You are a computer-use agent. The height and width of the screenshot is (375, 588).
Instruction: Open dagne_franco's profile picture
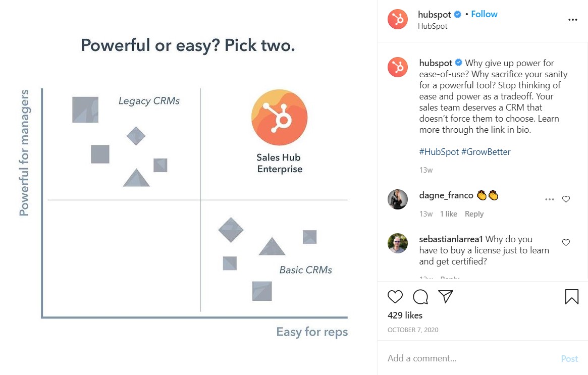(398, 199)
